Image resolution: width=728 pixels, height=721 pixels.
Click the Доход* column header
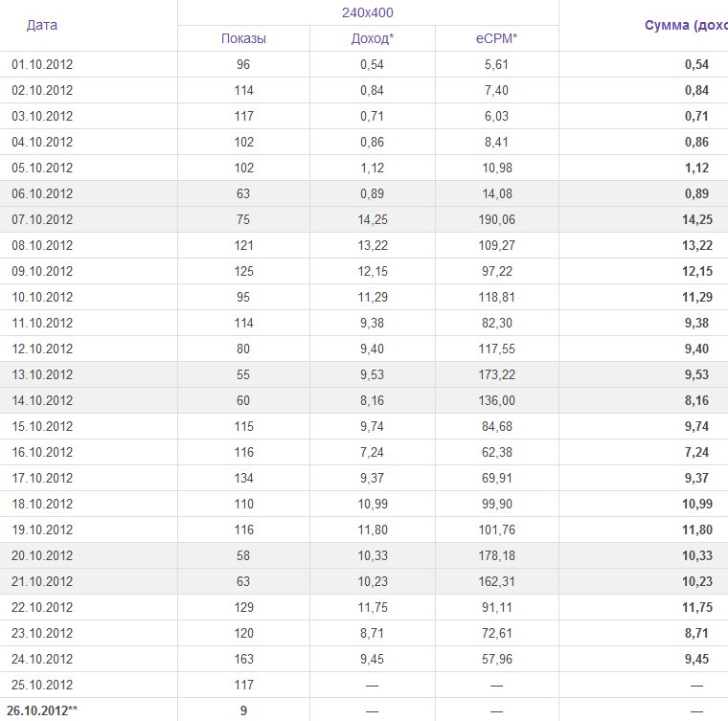[372, 38]
